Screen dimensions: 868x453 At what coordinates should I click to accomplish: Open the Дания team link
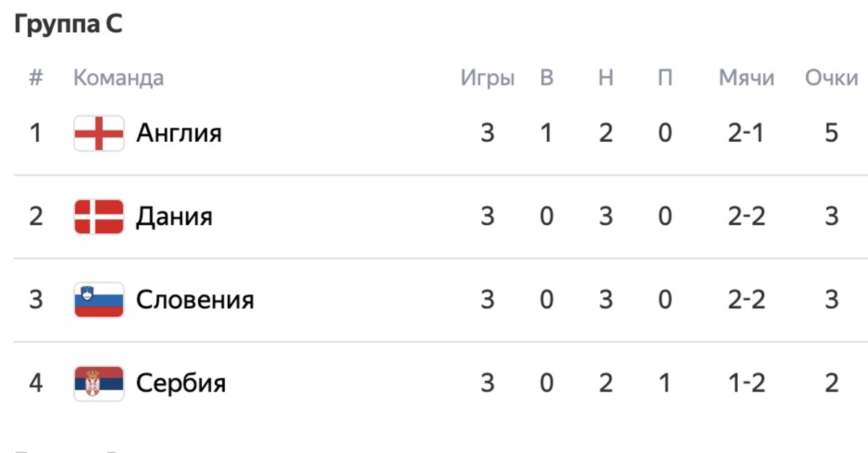tap(174, 216)
